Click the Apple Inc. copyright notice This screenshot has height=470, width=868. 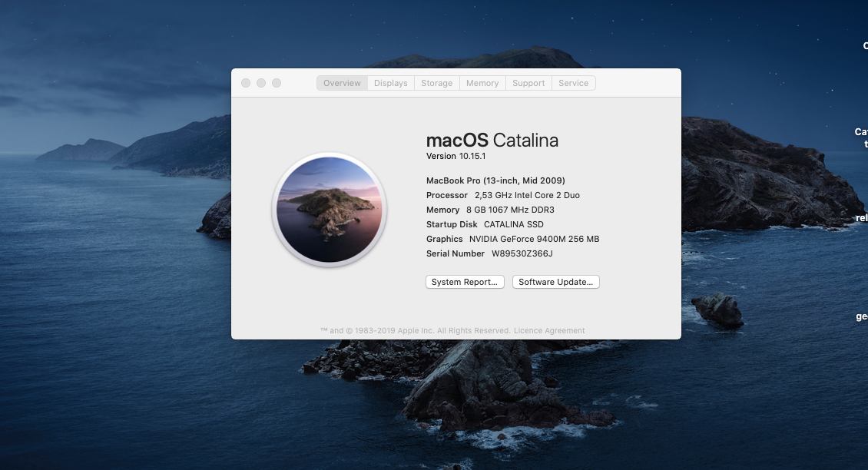coord(415,330)
